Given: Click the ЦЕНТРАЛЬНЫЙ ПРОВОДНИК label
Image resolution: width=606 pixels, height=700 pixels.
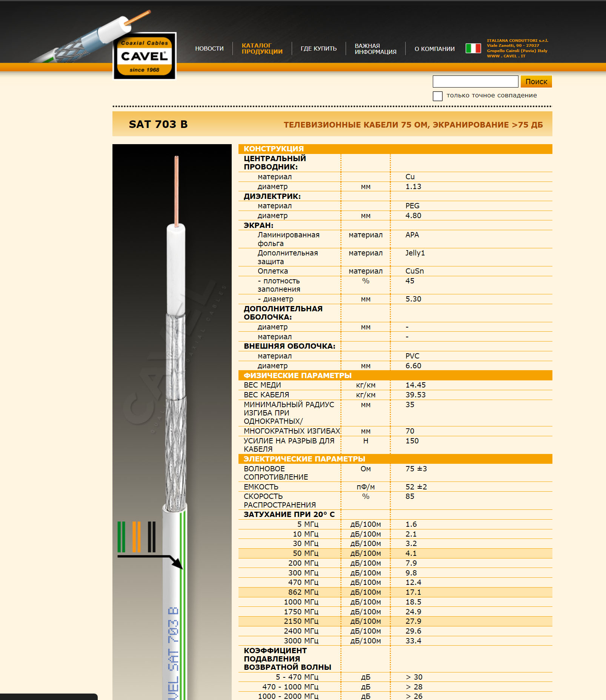Looking at the screenshot, I should (x=275, y=163).
